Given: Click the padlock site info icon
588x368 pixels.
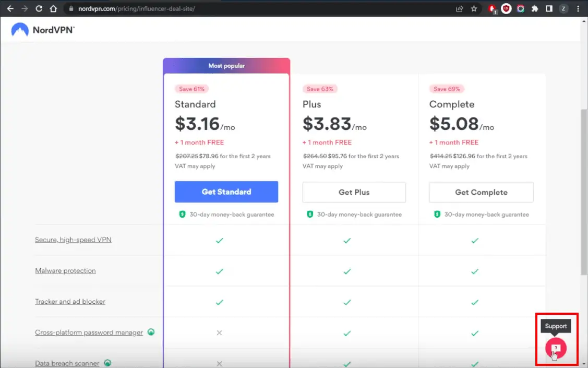Looking at the screenshot, I should pyautogui.click(x=71, y=9).
